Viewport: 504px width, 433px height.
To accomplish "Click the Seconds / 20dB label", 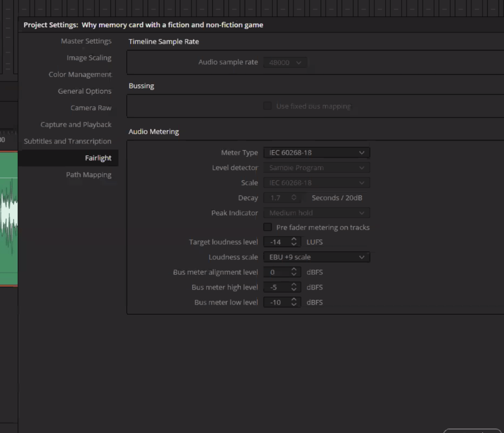I will [x=337, y=198].
